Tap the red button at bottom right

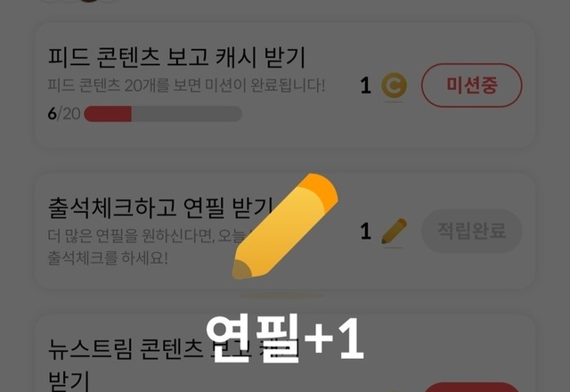471,387
